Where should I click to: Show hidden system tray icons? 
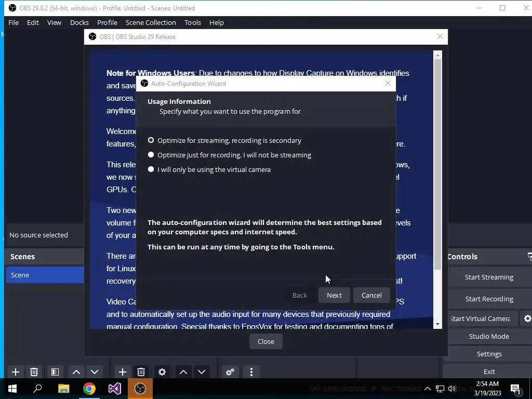point(428,389)
